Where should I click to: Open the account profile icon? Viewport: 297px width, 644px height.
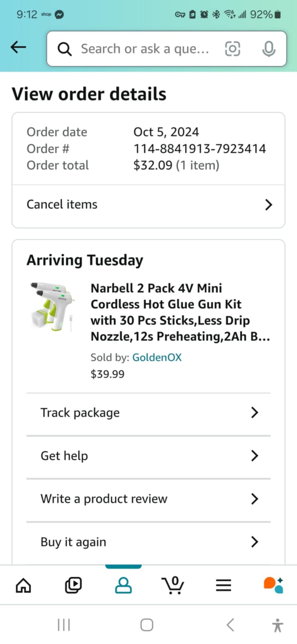[x=123, y=585]
